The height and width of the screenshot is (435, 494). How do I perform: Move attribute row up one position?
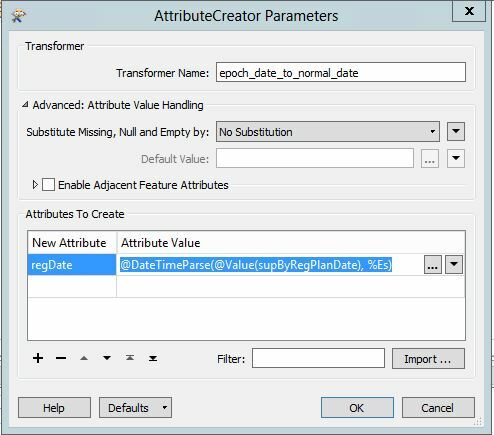click(84, 358)
